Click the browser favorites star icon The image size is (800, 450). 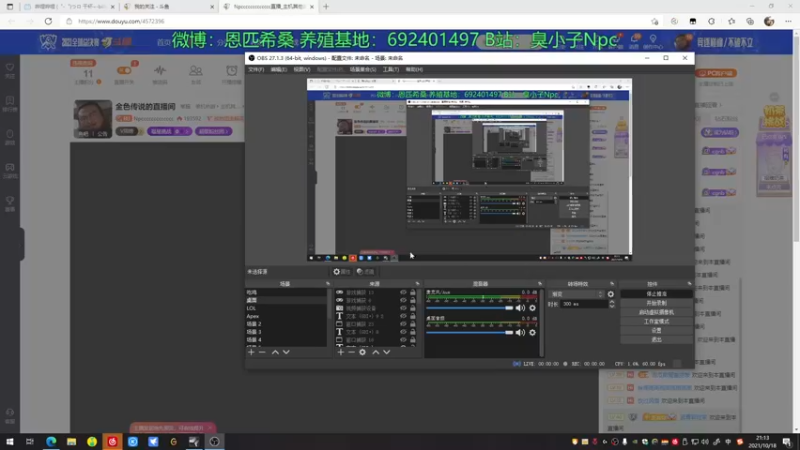(x=732, y=21)
